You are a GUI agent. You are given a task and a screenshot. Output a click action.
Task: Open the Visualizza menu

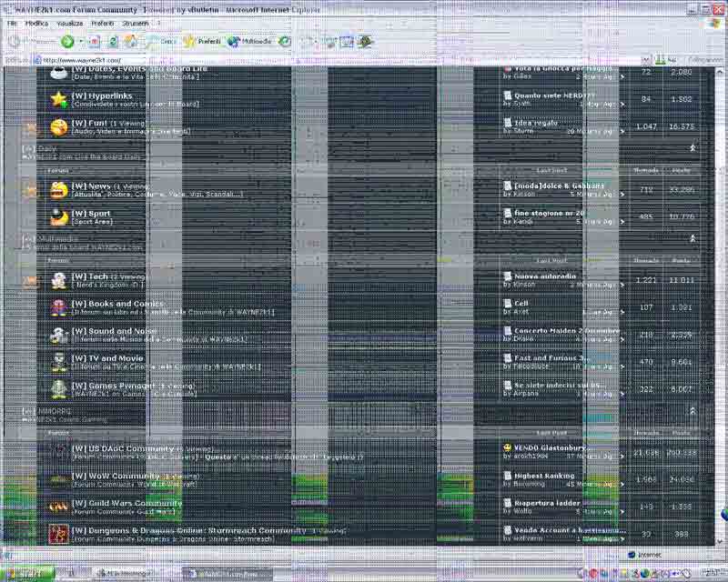coord(70,24)
